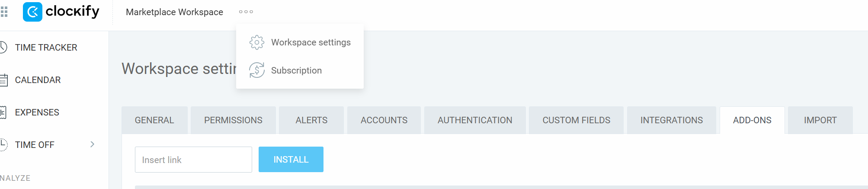Image resolution: width=868 pixels, height=189 pixels.
Task: Select Workspace settings menu entry
Action: 311,42
